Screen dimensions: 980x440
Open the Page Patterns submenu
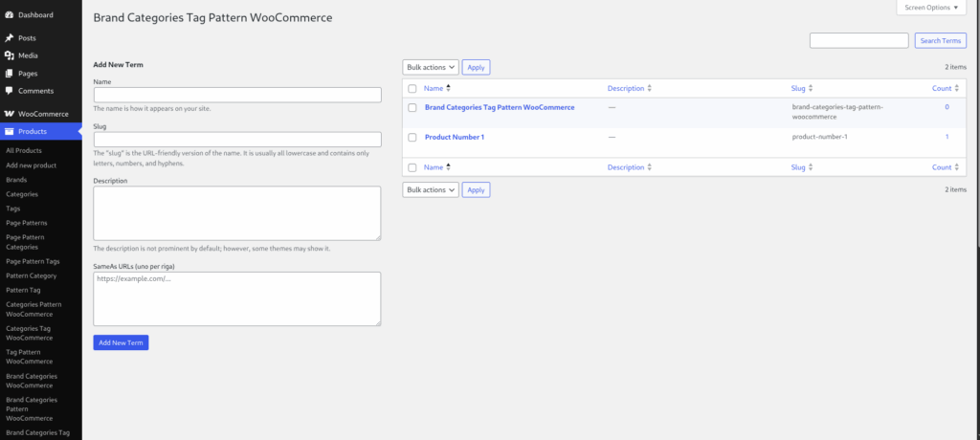(x=26, y=223)
